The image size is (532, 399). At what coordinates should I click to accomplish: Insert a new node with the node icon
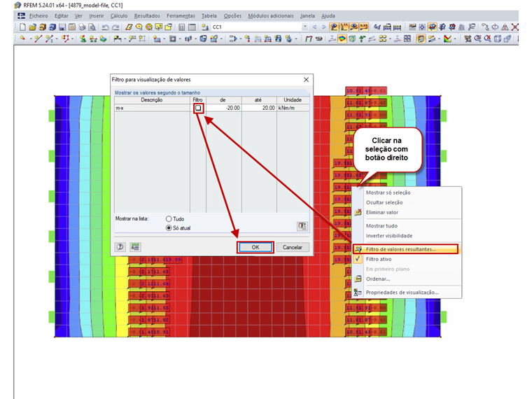(x=22, y=39)
